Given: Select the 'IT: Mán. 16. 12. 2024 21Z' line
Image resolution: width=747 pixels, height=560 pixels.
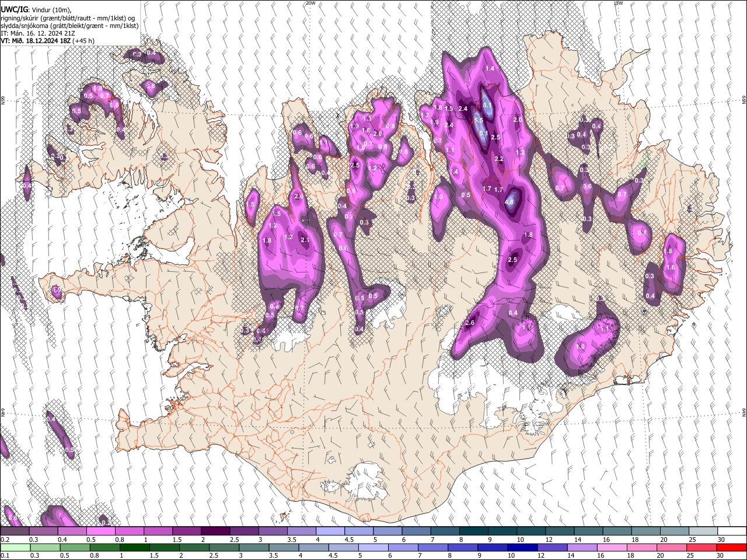Looking at the screenshot, I should click(x=38, y=33).
